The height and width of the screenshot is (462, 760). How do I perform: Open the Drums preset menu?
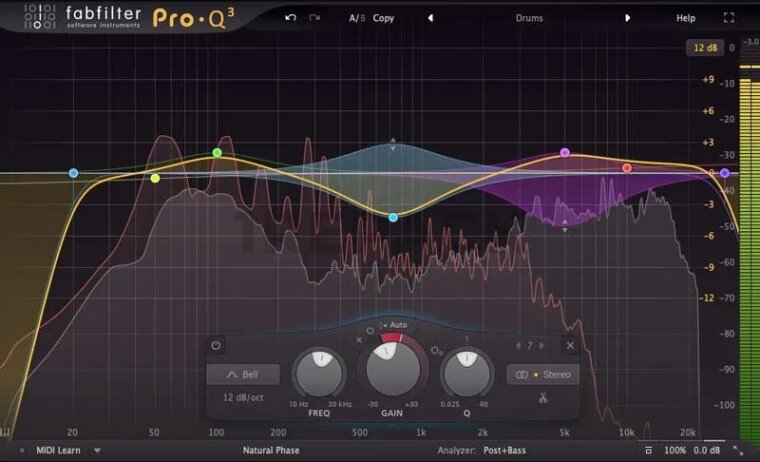tap(529, 18)
